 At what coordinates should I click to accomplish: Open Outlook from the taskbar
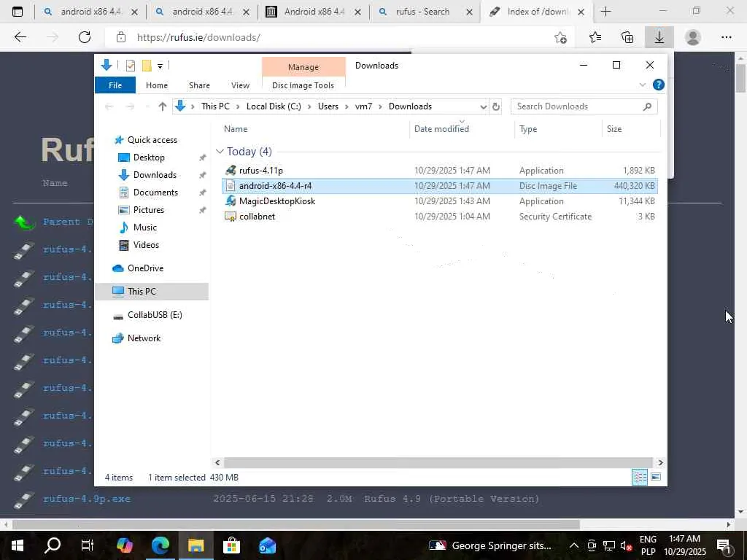267,545
